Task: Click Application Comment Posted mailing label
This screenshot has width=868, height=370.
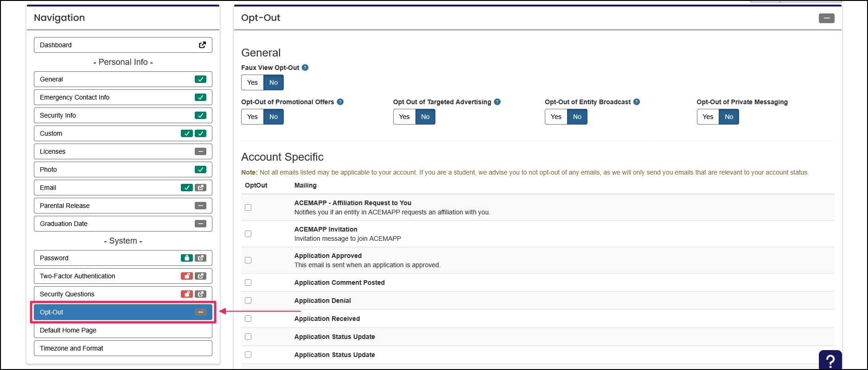Action: (339, 282)
